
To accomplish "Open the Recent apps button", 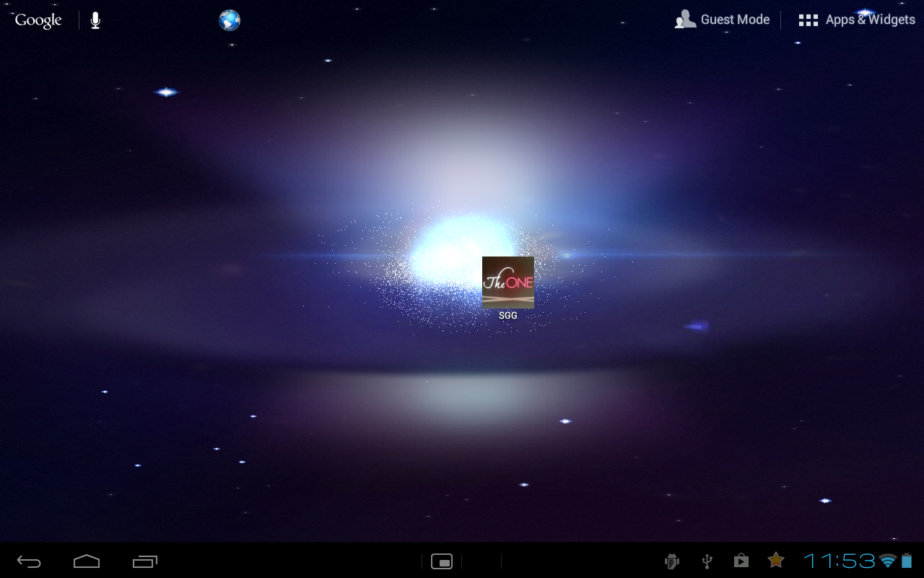I will [145, 561].
